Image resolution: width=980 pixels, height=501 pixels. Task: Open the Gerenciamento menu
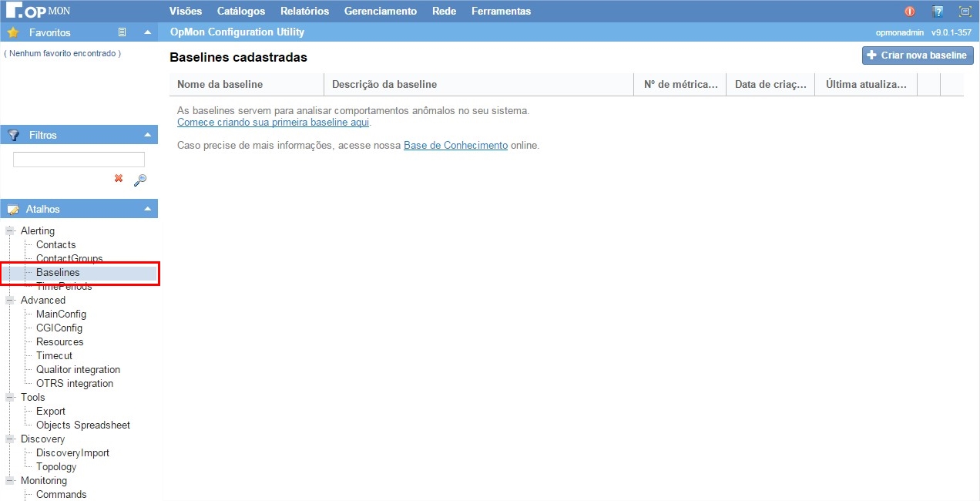coord(380,11)
